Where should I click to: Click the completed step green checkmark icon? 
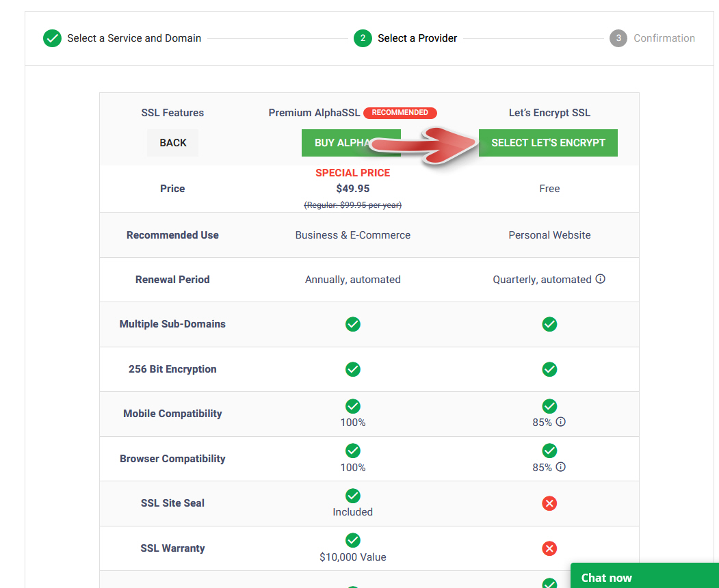point(52,38)
